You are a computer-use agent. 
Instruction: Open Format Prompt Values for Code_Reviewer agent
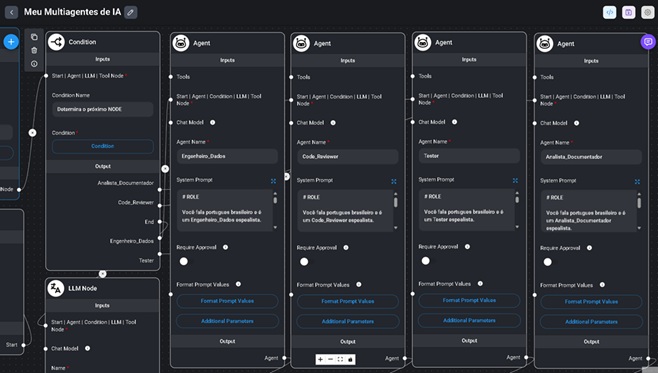347,302
